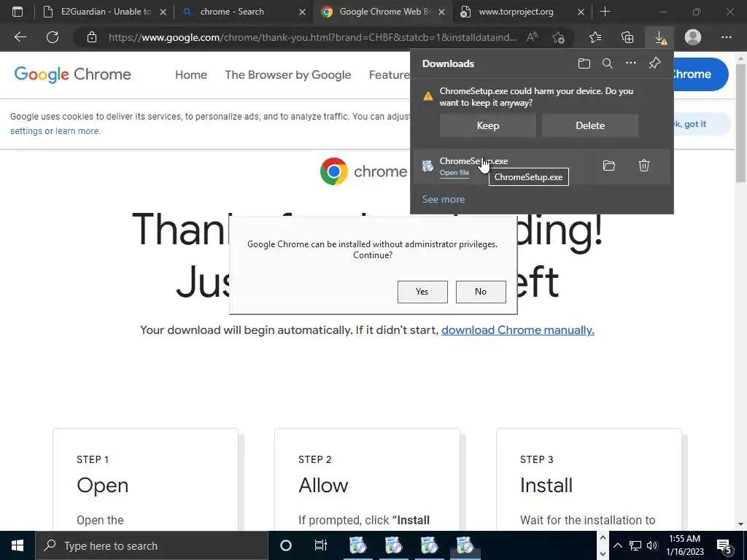The width and height of the screenshot is (747, 560).
Task: Click See more in Downloads panel
Action: (443, 200)
